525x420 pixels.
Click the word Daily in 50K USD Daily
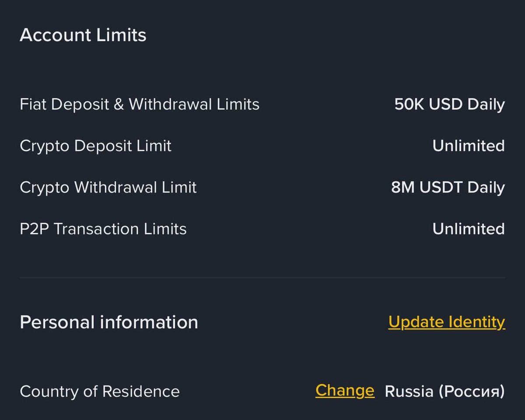coord(486,105)
